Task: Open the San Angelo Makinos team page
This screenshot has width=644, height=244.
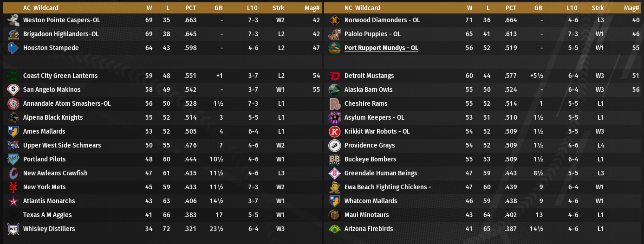Action: pos(52,90)
